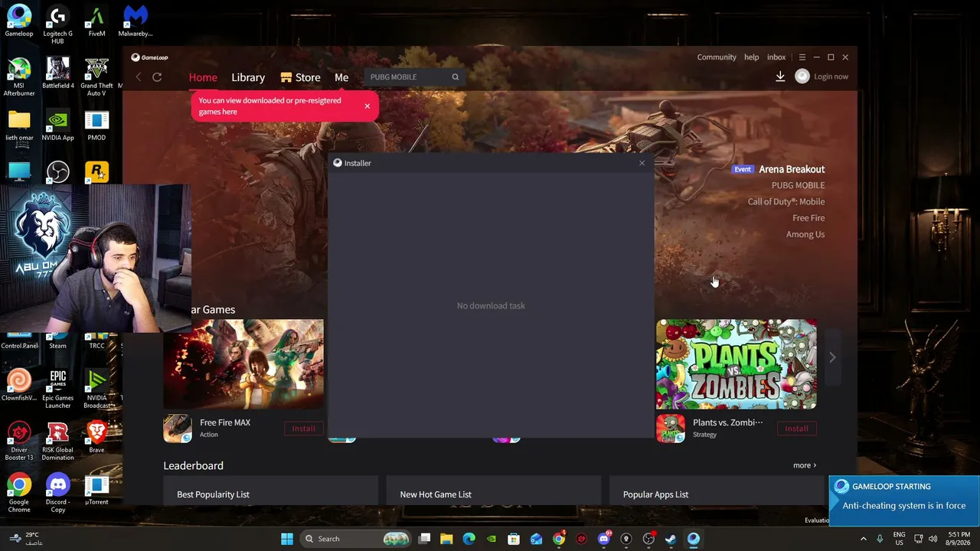
Task: Select Free Fire in the featured list
Action: (808, 218)
